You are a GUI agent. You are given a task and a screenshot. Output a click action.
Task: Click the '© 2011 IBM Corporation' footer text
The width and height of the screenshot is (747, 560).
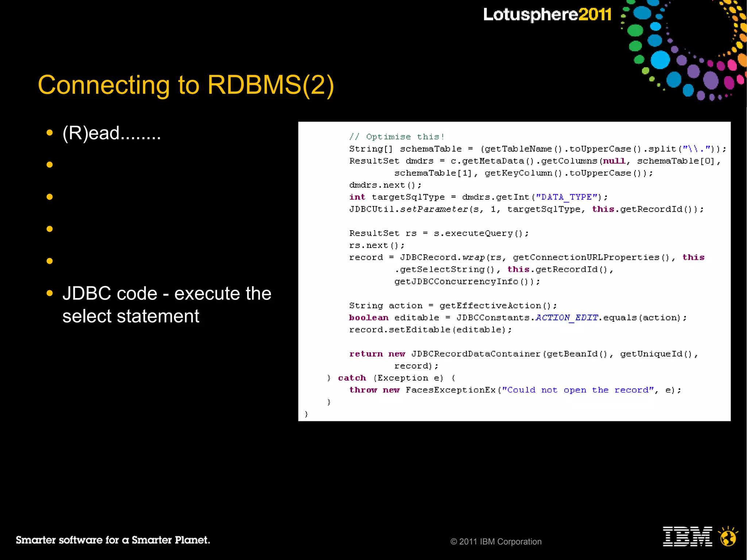point(496,542)
